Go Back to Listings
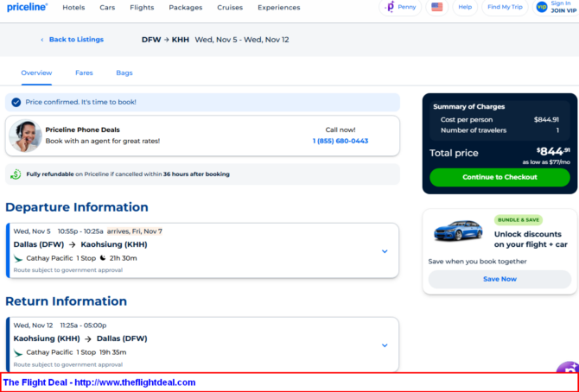579x392 pixels. tap(76, 40)
